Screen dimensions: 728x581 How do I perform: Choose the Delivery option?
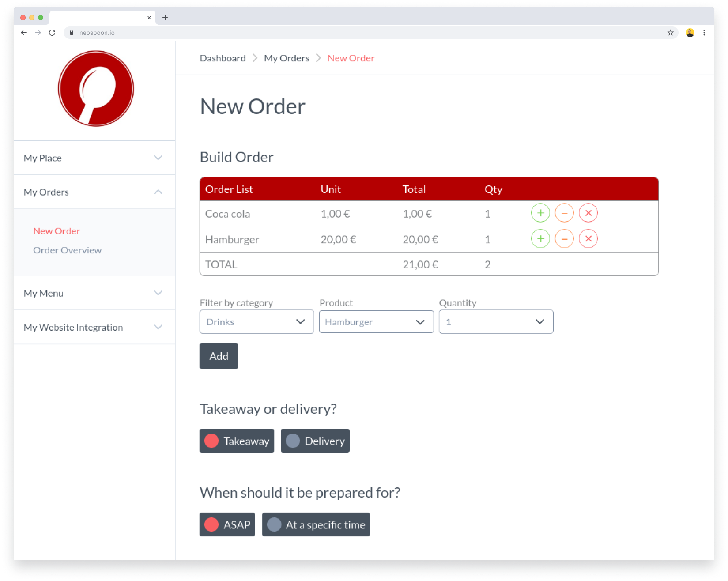pos(315,441)
